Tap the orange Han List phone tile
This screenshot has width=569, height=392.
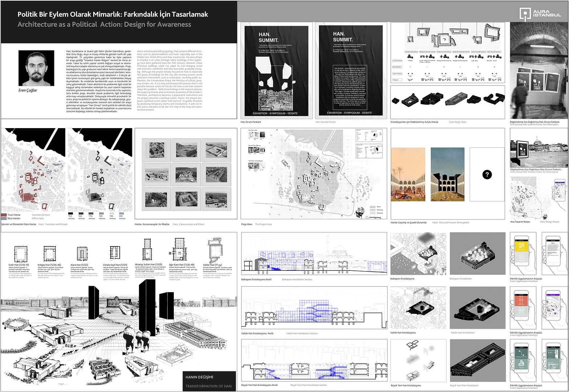(521, 301)
